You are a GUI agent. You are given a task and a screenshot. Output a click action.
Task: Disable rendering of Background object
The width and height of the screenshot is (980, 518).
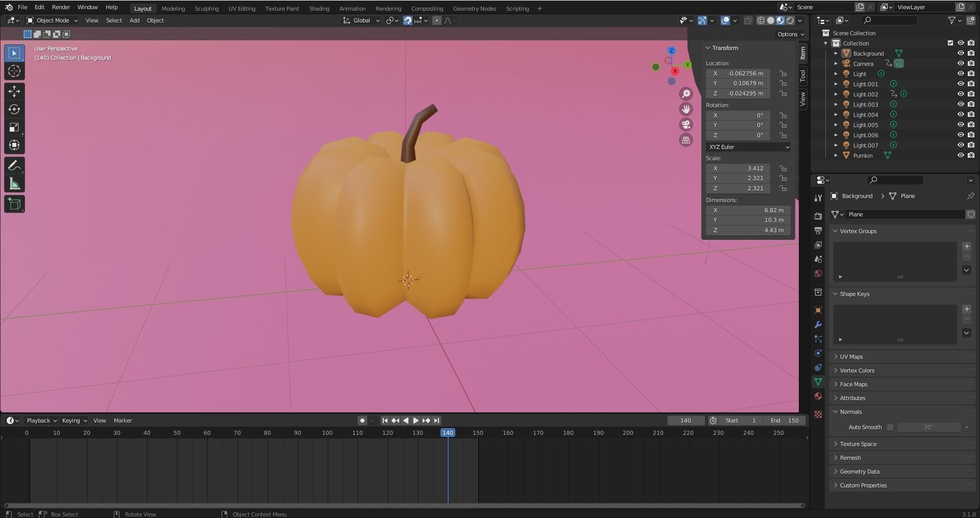(971, 53)
